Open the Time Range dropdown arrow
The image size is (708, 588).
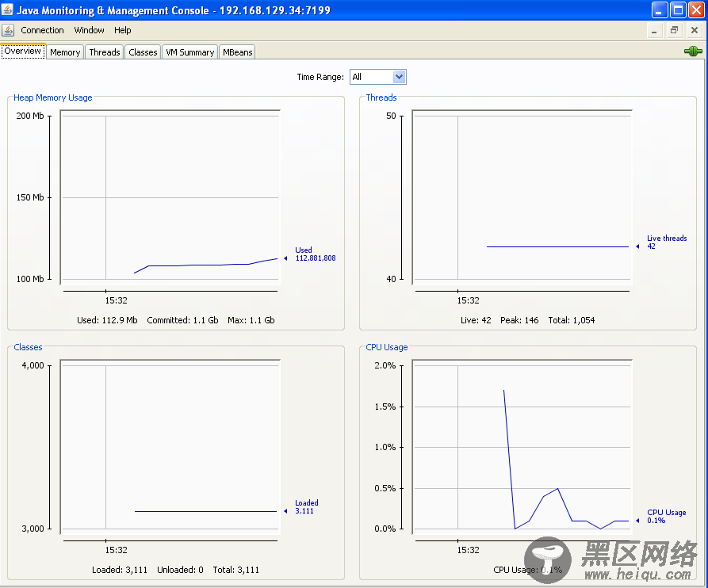(399, 77)
